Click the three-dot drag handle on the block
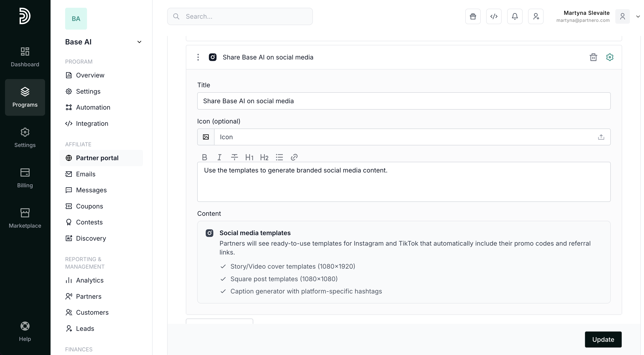The width and height of the screenshot is (644, 355). tap(198, 57)
